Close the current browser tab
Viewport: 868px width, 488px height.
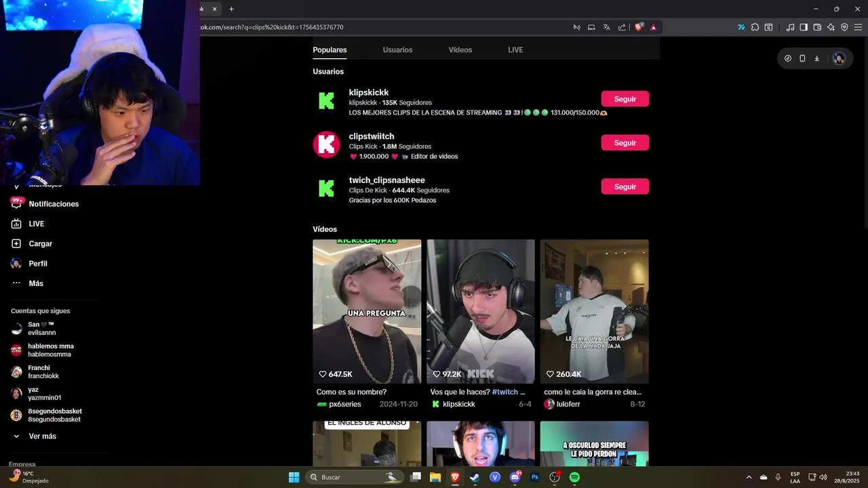(214, 9)
